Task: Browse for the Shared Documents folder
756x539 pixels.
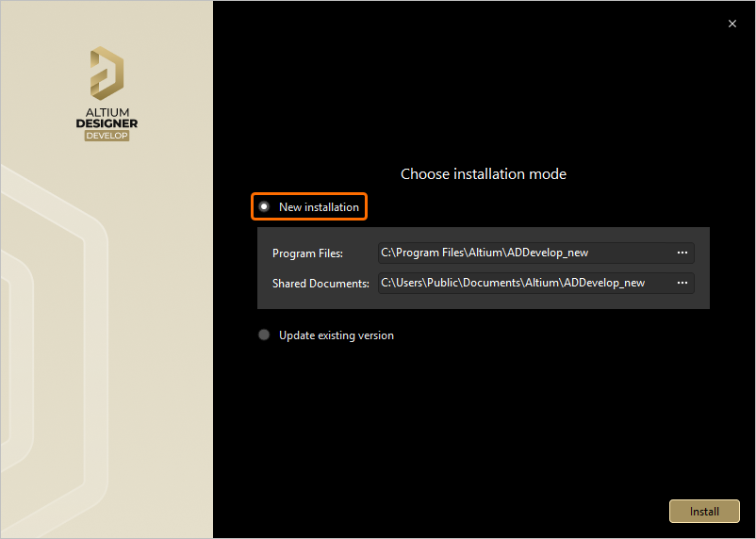Action: [x=682, y=283]
